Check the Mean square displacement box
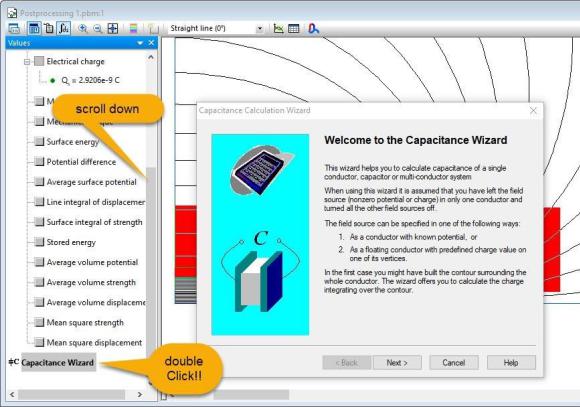580x407 pixels. pyautogui.click(x=39, y=342)
